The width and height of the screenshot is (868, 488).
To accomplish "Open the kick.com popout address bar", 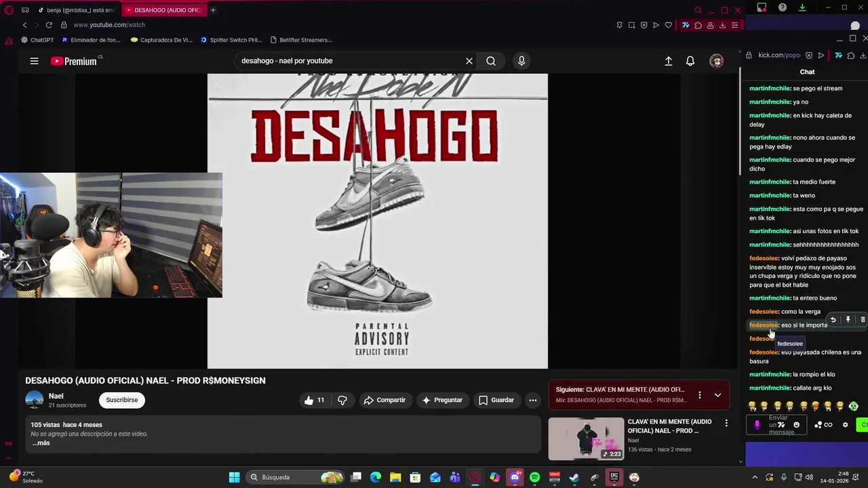I will point(779,56).
